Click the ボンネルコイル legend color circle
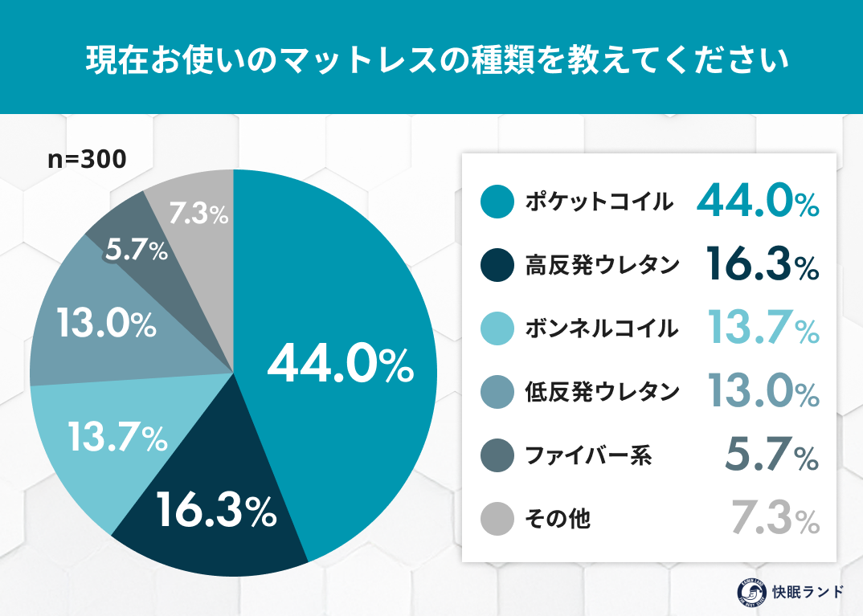This screenshot has width=863, height=616. (497, 328)
